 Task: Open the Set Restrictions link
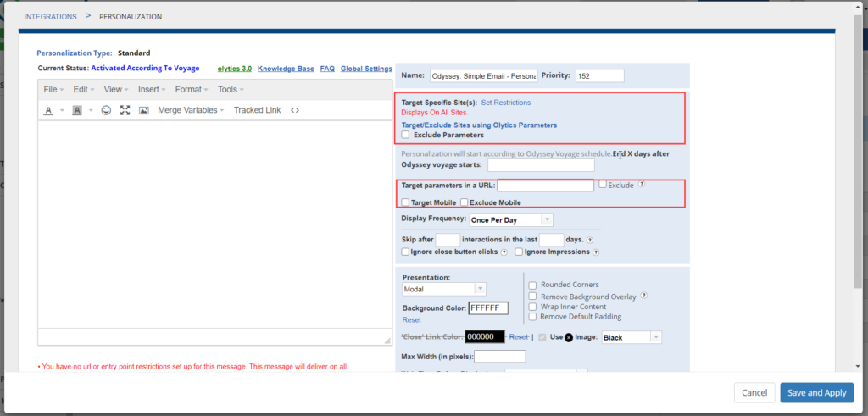(x=506, y=103)
